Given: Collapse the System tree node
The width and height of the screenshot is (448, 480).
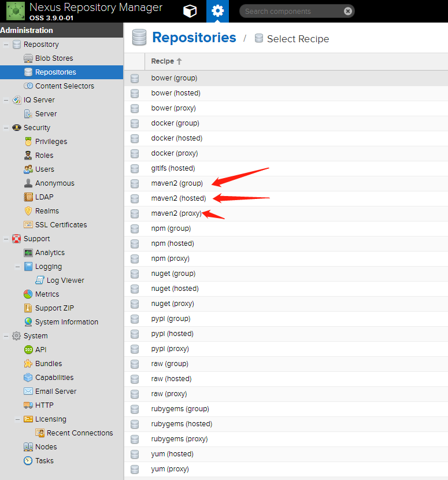Looking at the screenshot, I should 6,336.
